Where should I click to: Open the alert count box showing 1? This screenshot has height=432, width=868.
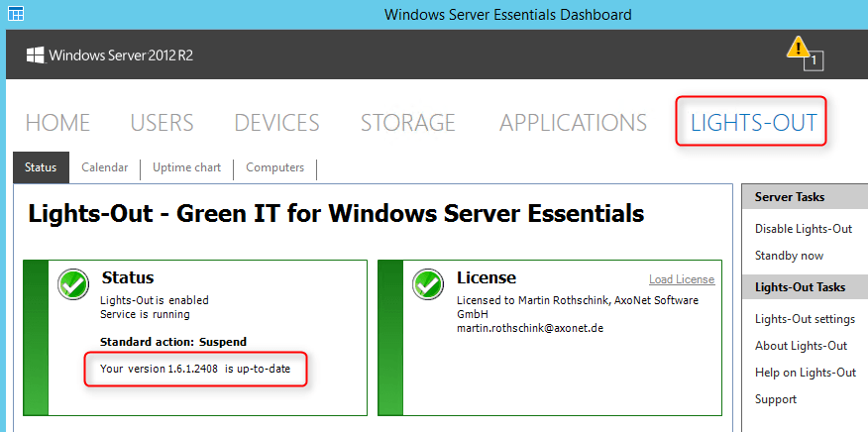coord(814,61)
